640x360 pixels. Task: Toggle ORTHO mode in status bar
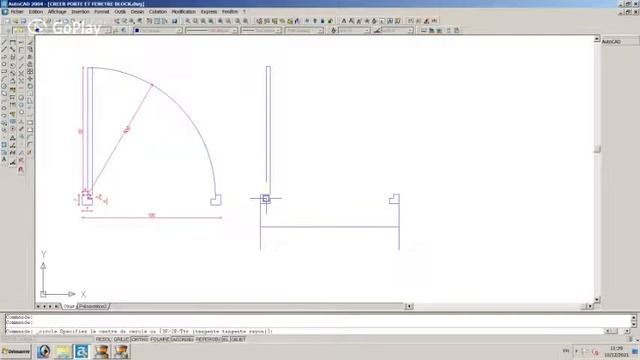140,340
